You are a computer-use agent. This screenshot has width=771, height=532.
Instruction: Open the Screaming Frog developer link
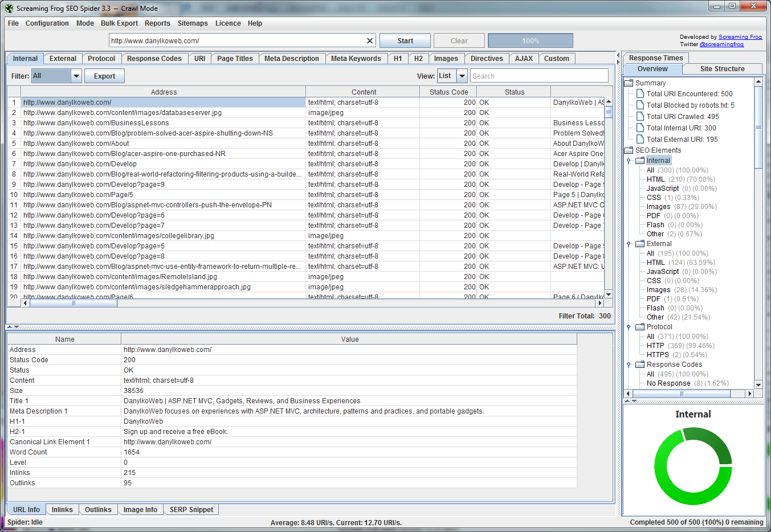[x=740, y=37]
